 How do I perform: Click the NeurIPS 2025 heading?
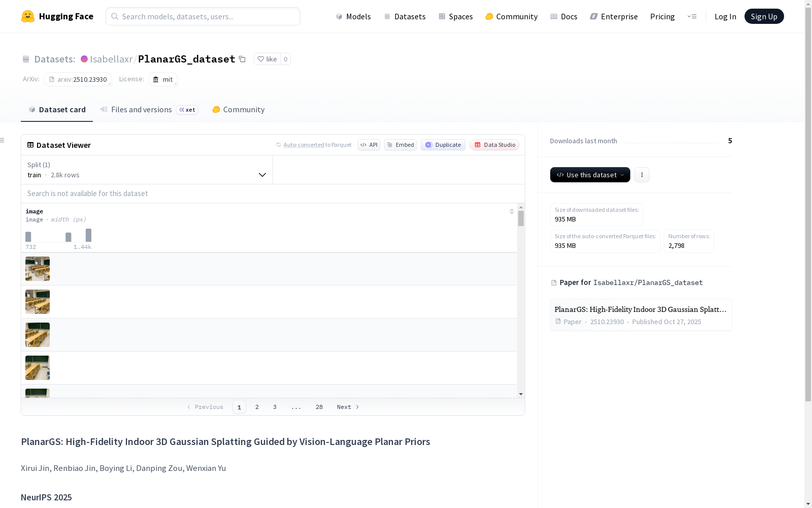pyautogui.click(x=46, y=497)
